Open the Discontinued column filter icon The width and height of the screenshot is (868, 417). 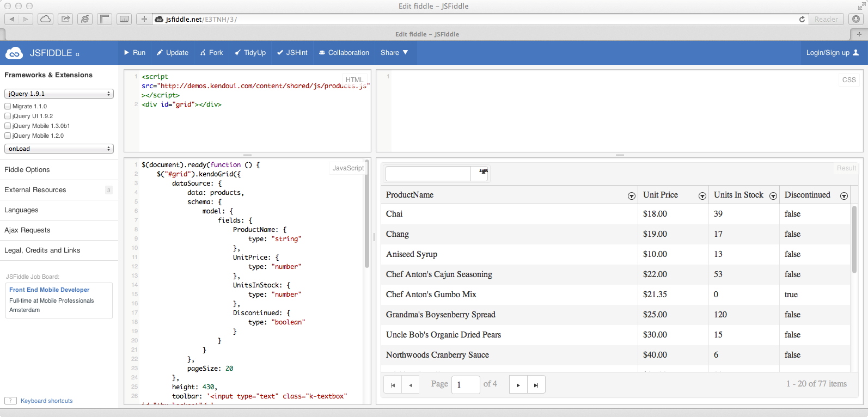click(x=843, y=196)
